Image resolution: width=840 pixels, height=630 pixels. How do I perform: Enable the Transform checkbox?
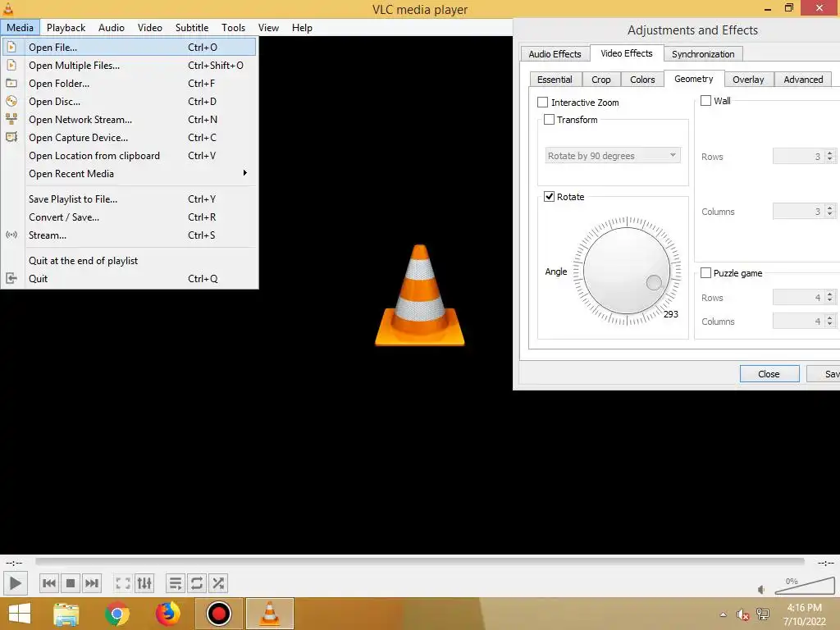click(549, 120)
